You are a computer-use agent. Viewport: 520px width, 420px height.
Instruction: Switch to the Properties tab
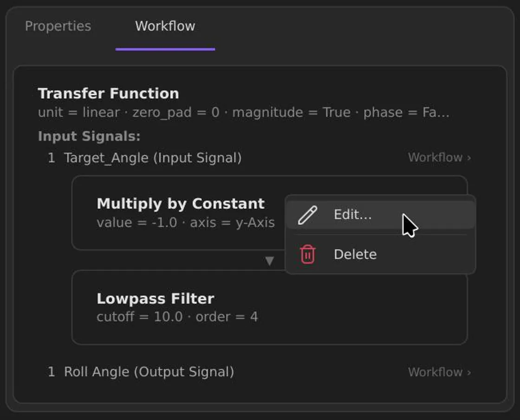(x=58, y=26)
